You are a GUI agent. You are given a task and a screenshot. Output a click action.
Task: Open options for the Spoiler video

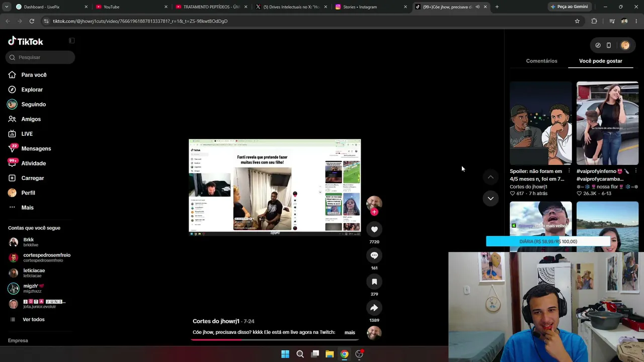click(x=569, y=171)
